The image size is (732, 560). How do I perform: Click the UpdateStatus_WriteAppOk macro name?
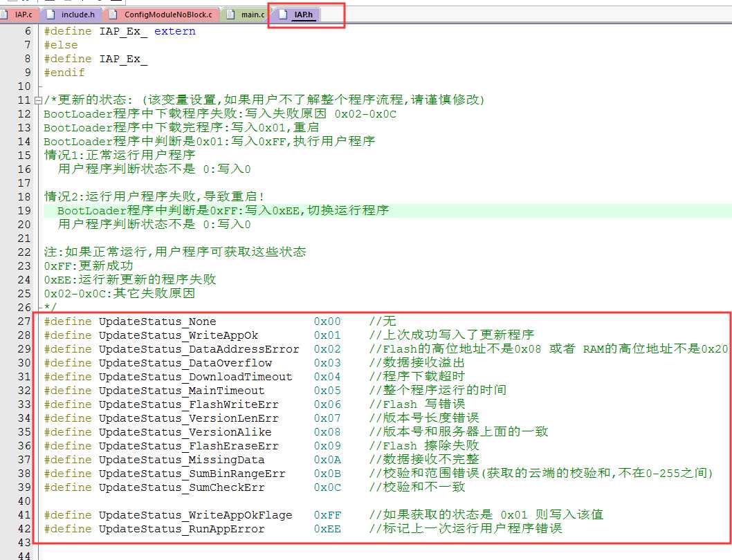point(179,335)
